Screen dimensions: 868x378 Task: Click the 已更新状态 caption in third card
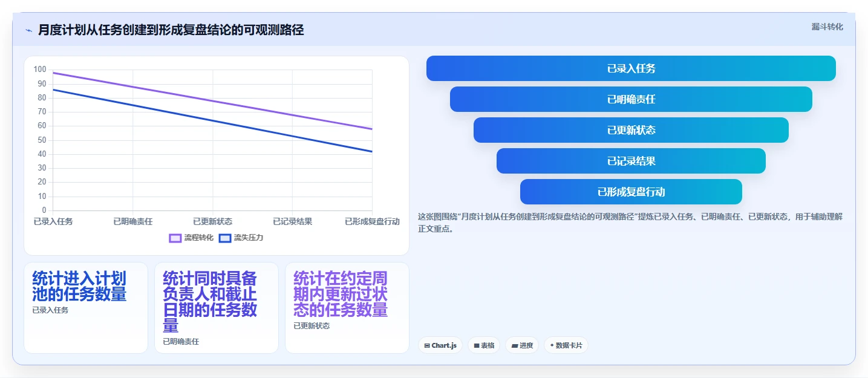(x=312, y=326)
